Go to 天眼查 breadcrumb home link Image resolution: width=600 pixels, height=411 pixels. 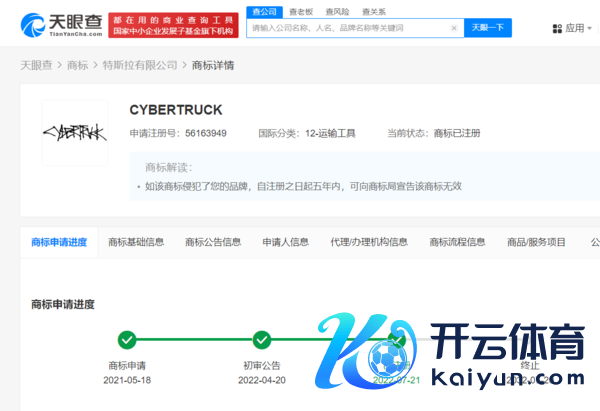[x=37, y=65]
